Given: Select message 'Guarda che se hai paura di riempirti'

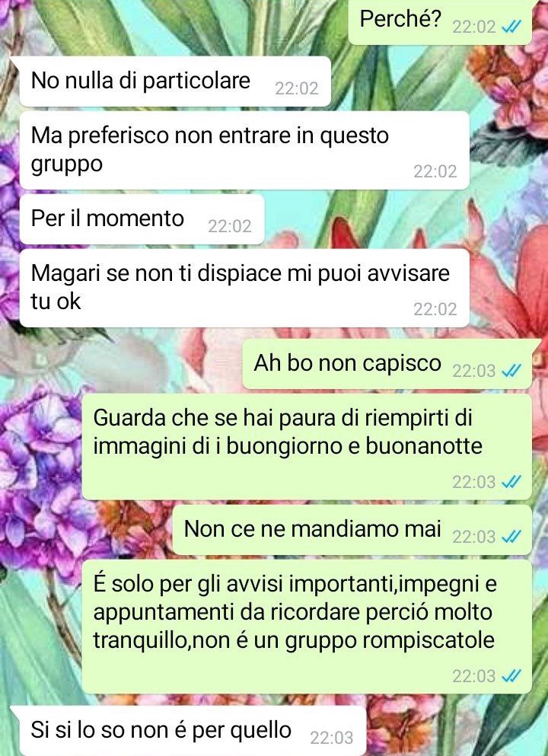Looking at the screenshot, I should click(x=307, y=447).
